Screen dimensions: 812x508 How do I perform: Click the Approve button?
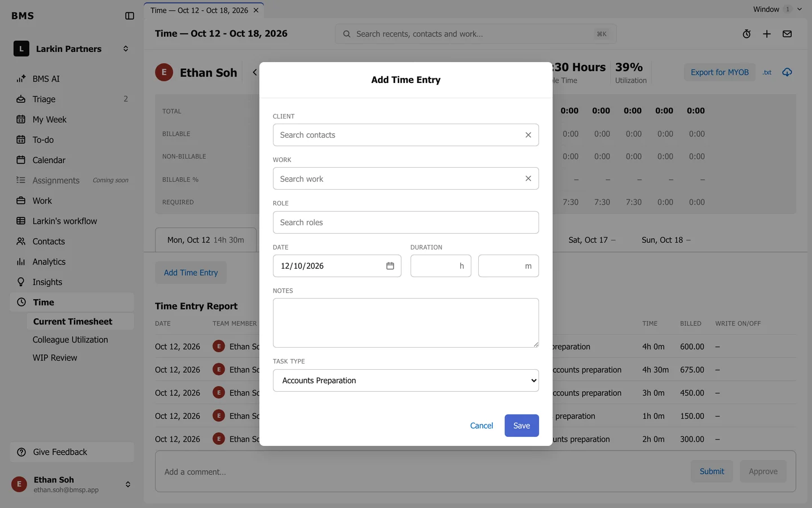pos(763,471)
